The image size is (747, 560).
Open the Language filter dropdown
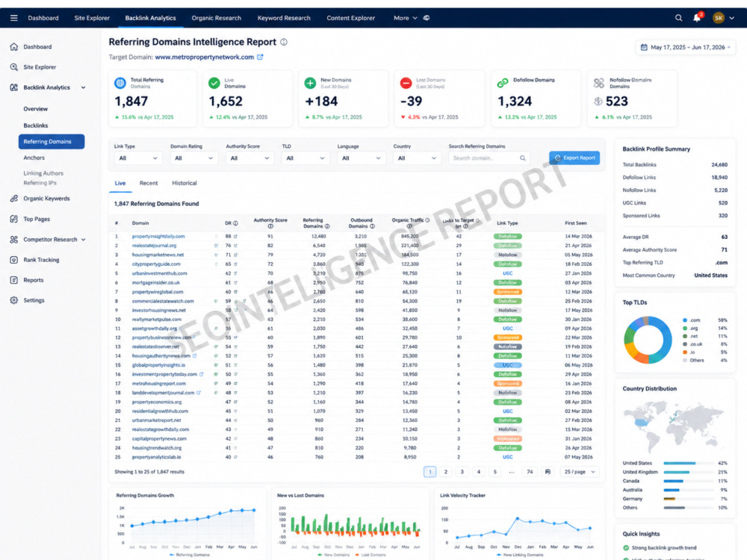pos(361,158)
